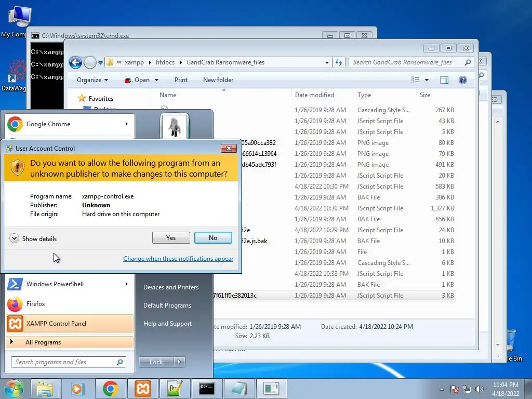532x399 pixels.
Task: Select the 491 KB PNG image row
Action: click(307, 165)
